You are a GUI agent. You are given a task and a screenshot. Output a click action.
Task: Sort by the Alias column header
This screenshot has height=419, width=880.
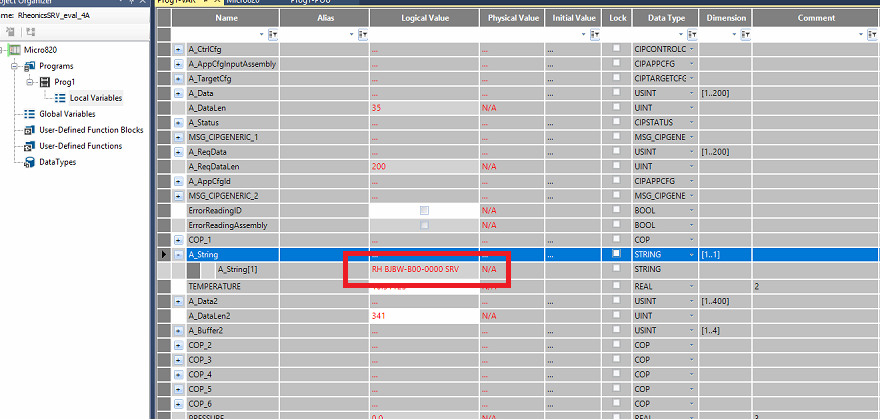coord(325,18)
